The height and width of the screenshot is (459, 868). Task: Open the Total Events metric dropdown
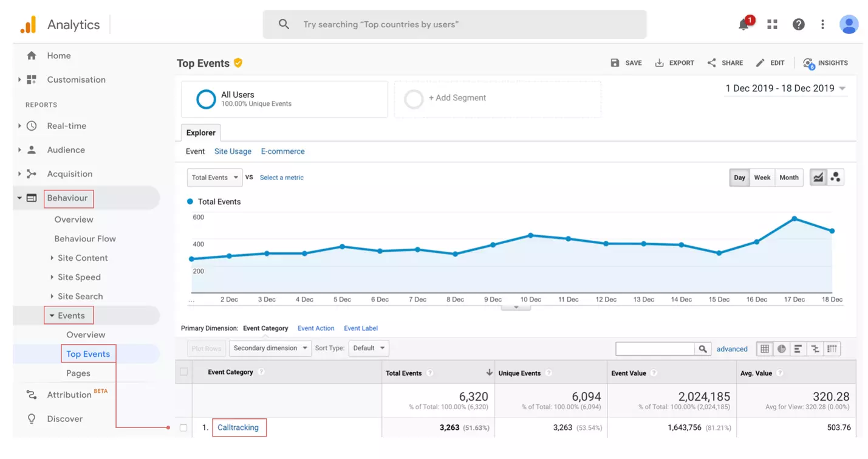[x=214, y=178]
